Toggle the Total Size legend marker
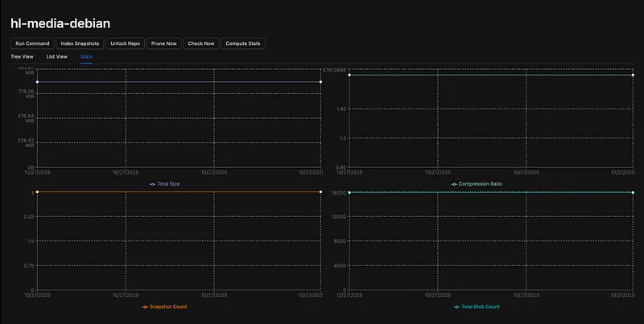Screen dimensions: 644x324 (x=153, y=184)
